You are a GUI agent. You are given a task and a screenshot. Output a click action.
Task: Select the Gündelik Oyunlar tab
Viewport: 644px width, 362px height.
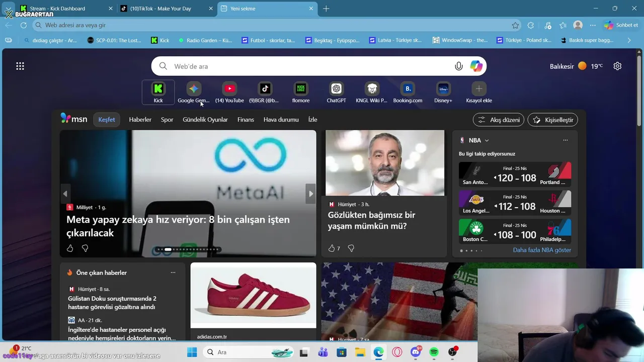(x=205, y=120)
